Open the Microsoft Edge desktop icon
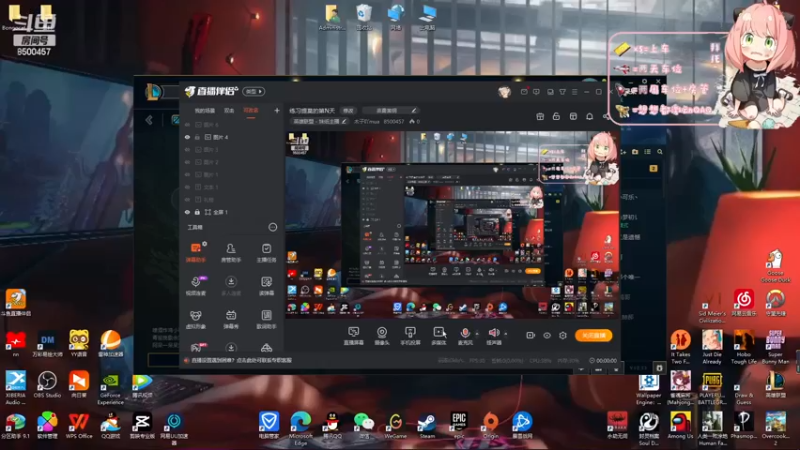800x450 pixels. 301,428
